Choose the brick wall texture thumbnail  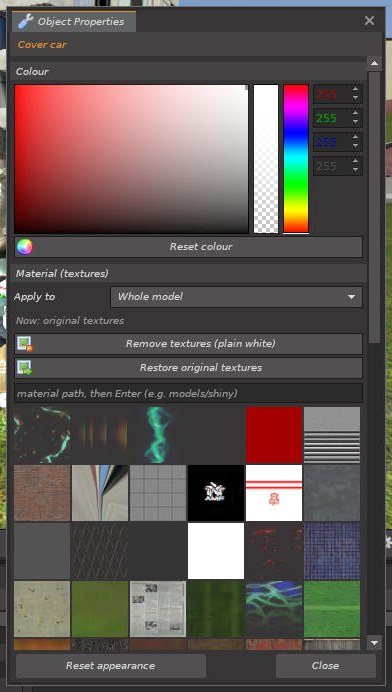[42, 493]
